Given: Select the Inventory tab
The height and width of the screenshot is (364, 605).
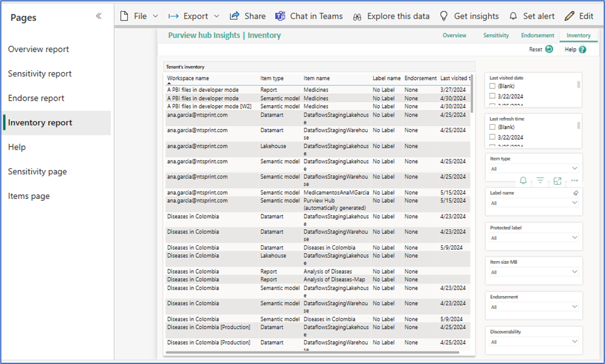Looking at the screenshot, I should [578, 35].
